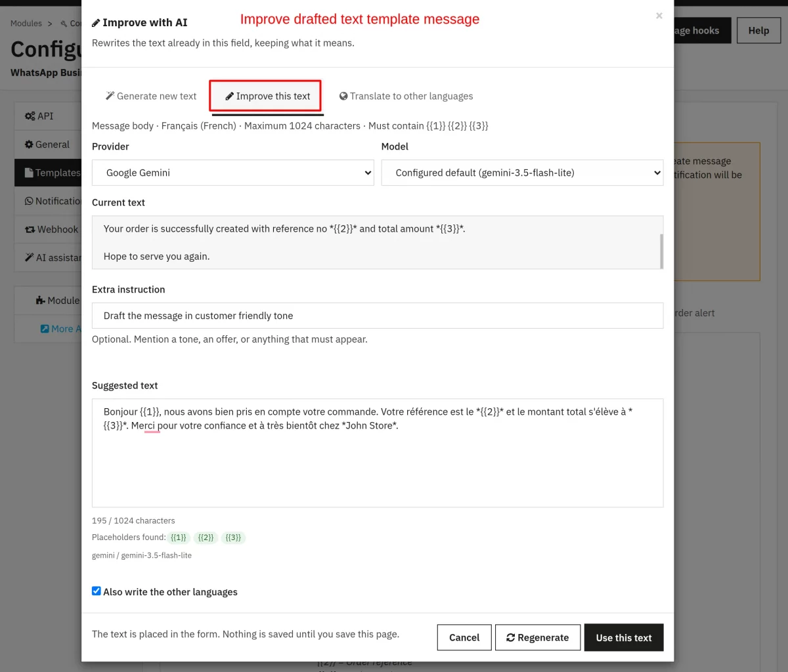Switch to Generate new text tab
This screenshot has width=788, height=672.
coord(151,96)
